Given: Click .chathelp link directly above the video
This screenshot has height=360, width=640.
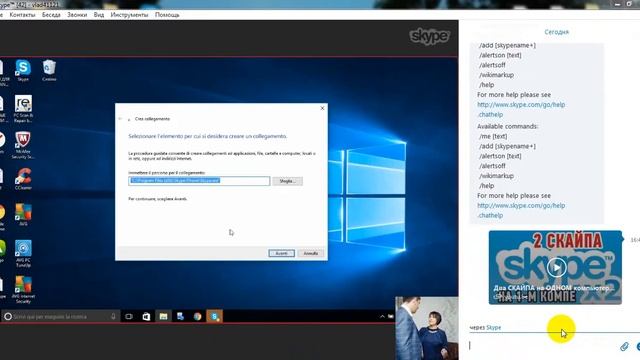Looking at the screenshot, I should [490, 216].
